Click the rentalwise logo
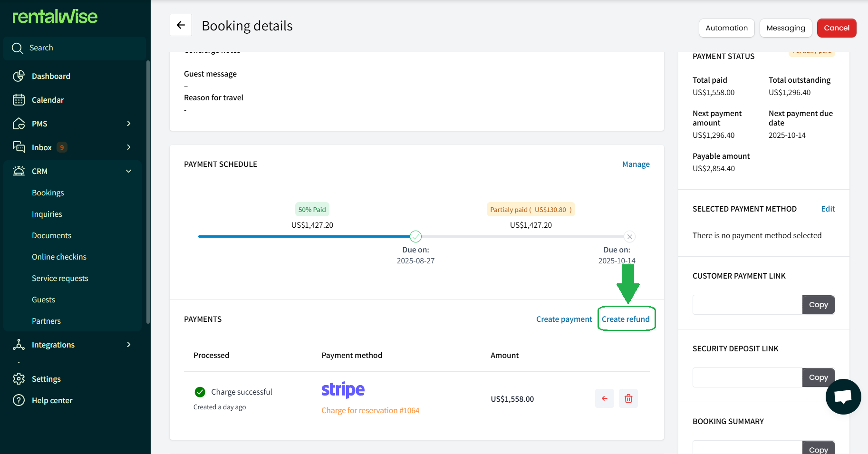Viewport: 868px width, 454px height. [55, 17]
